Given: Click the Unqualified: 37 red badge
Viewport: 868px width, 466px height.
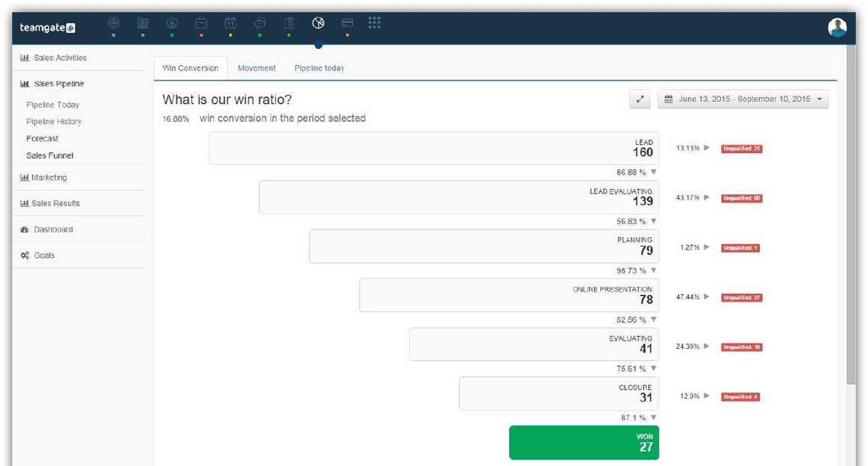Looking at the screenshot, I should (742, 298).
